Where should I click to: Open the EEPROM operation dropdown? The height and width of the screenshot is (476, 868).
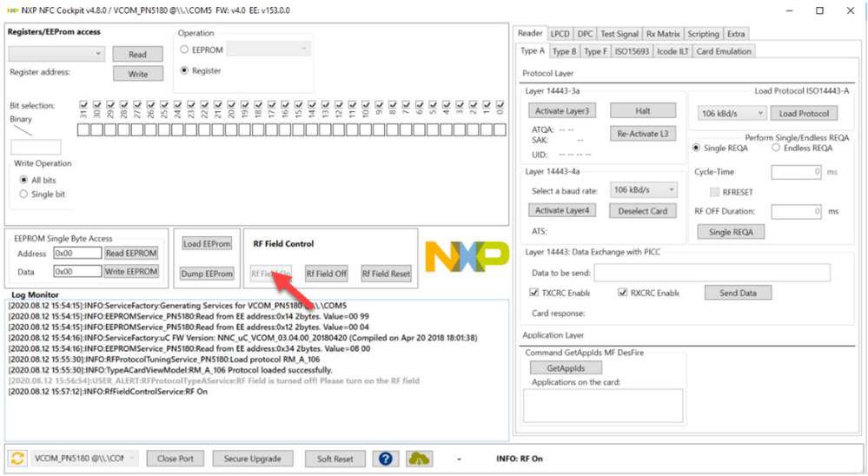tap(268, 50)
